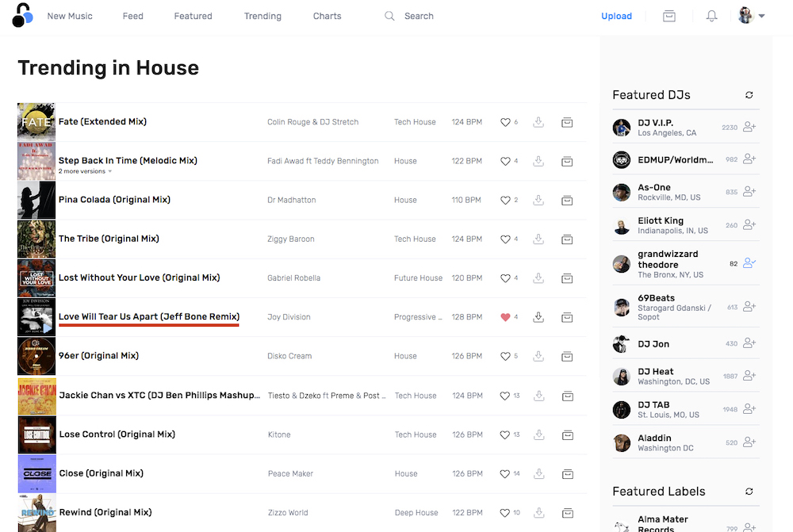
Task: Add The Tribe (Original Mix) to crate
Action: coord(567,239)
